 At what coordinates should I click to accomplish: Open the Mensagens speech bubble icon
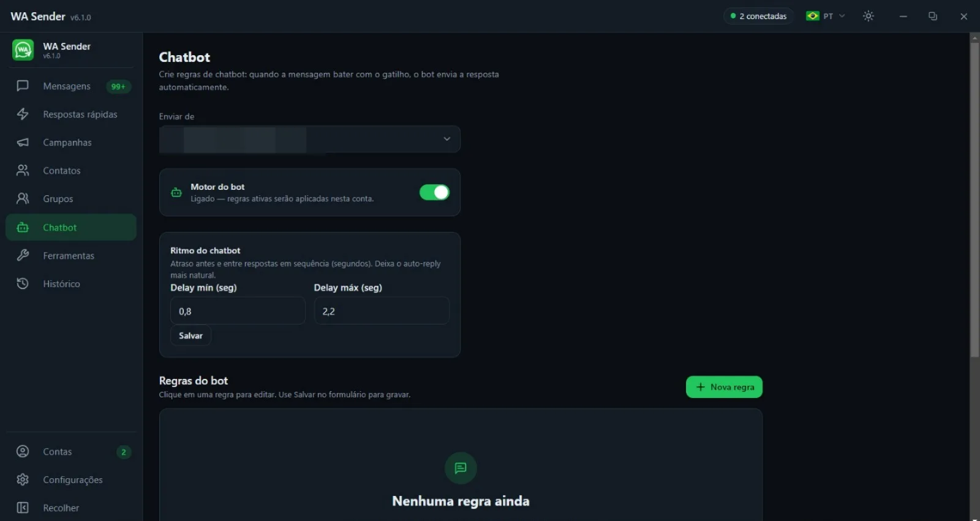point(23,86)
